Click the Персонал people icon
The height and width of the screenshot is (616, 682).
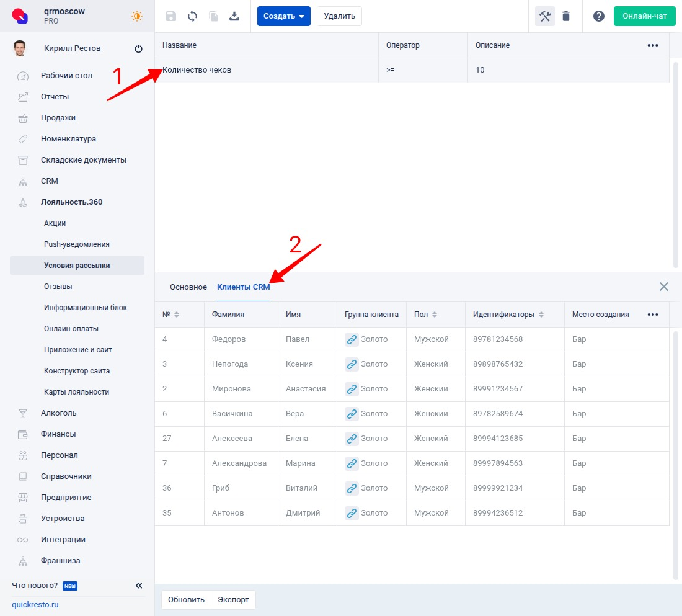(x=22, y=455)
